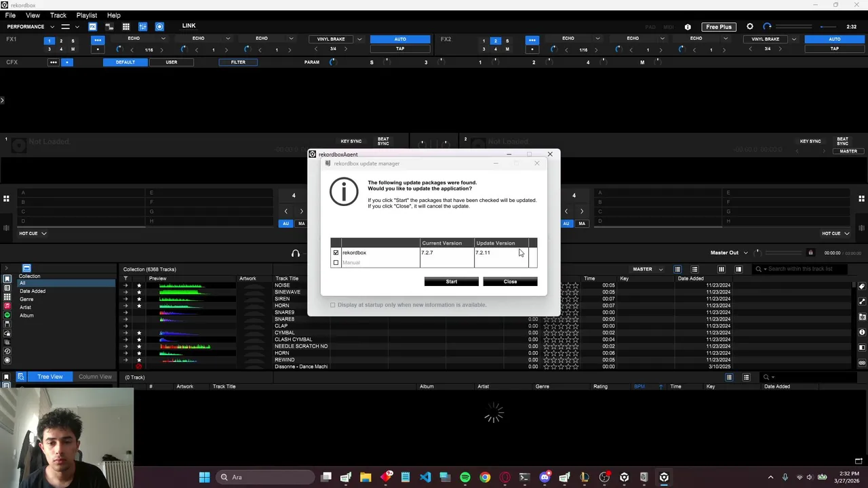Click the filter funnel icon in track list header
This screenshot has height=488, width=868.
point(125,279)
